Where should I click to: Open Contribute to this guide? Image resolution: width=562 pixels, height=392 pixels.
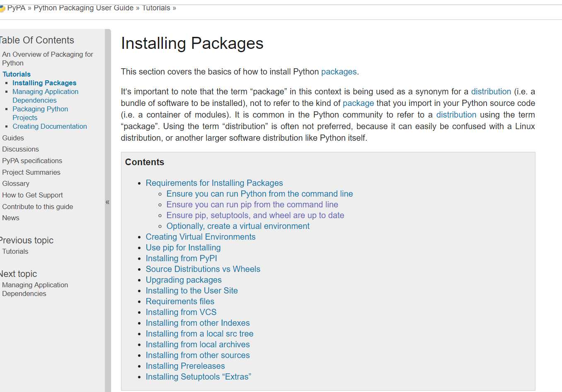click(37, 207)
